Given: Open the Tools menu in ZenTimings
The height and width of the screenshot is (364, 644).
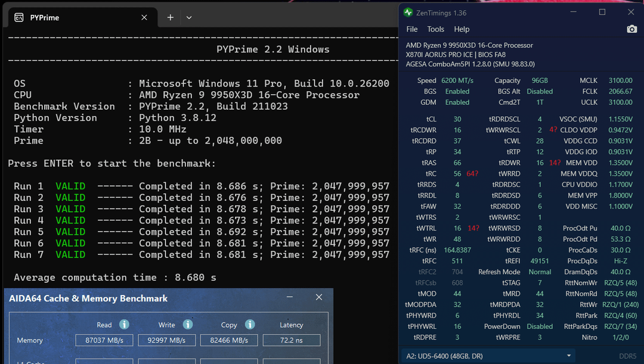Looking at the screenshot, I should 436,29.
